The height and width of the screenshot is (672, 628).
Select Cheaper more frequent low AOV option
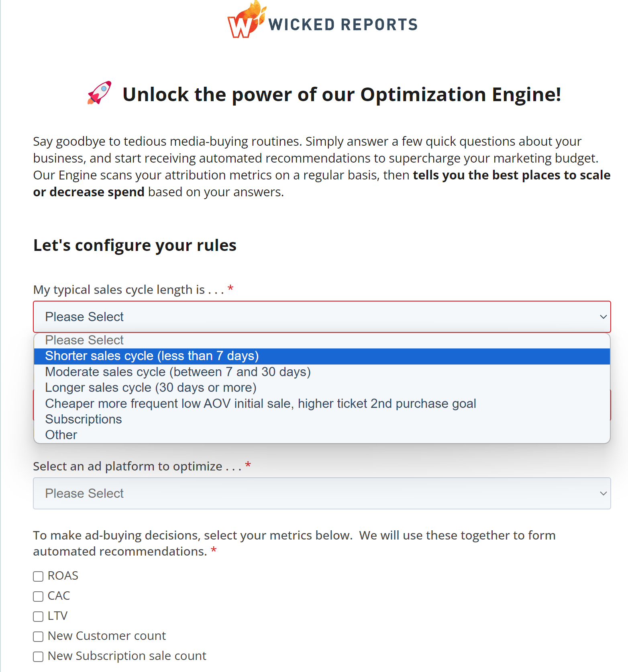260,403
